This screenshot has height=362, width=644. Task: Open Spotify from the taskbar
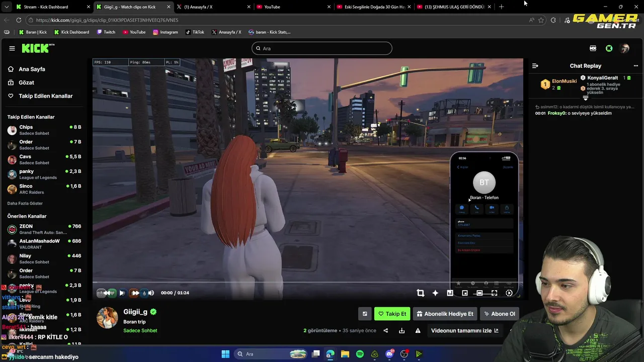(360, 354)
